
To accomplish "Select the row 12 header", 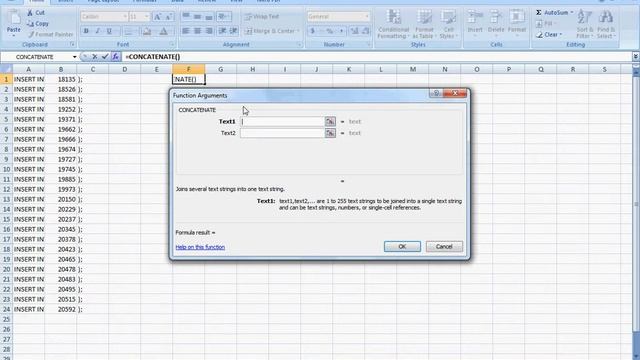I will (x=6, y=189).
